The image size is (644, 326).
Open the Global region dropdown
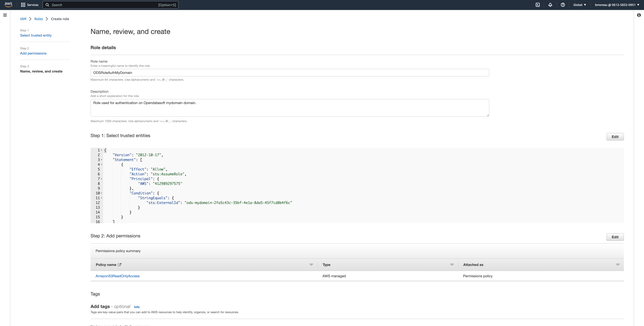pyautogui.click(x=579, y=5)
